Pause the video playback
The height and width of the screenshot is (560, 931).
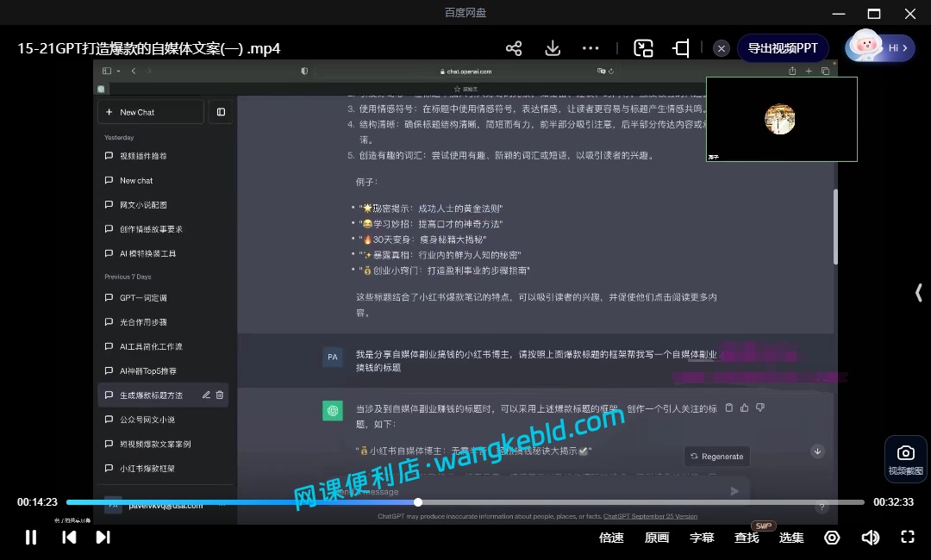(31, 537)
